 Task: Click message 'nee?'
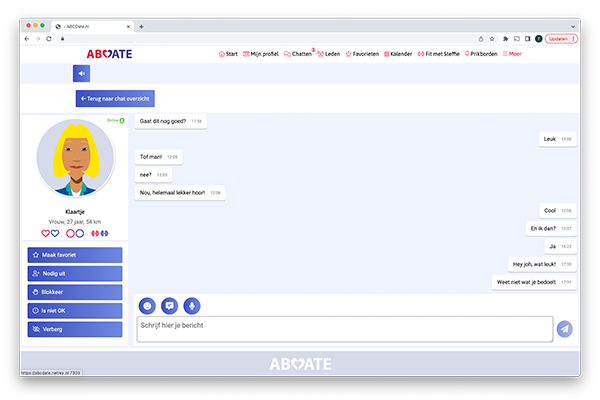tap(153, 175)
